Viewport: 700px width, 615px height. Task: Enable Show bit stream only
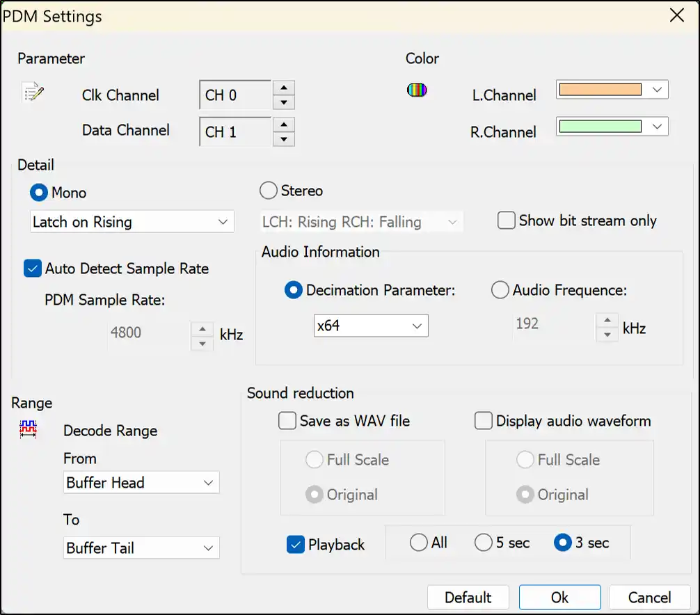pyautogui.click(x=507, y=221)
